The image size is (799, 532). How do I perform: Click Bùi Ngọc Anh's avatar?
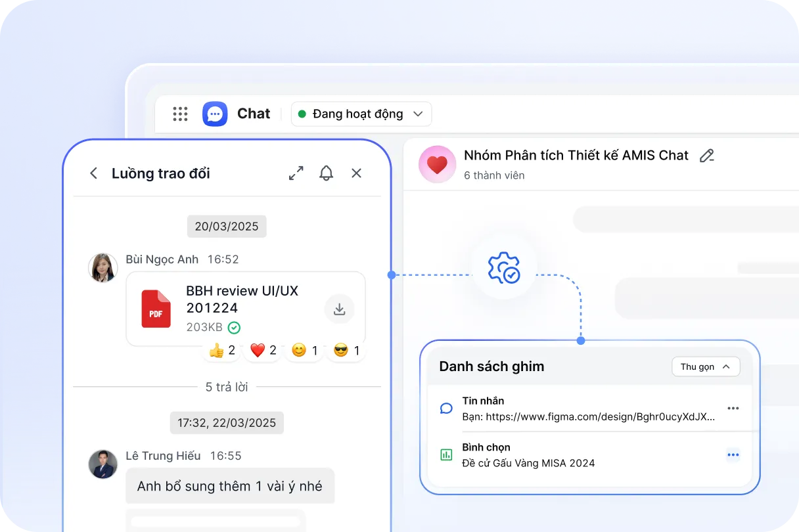click(103, 268)
